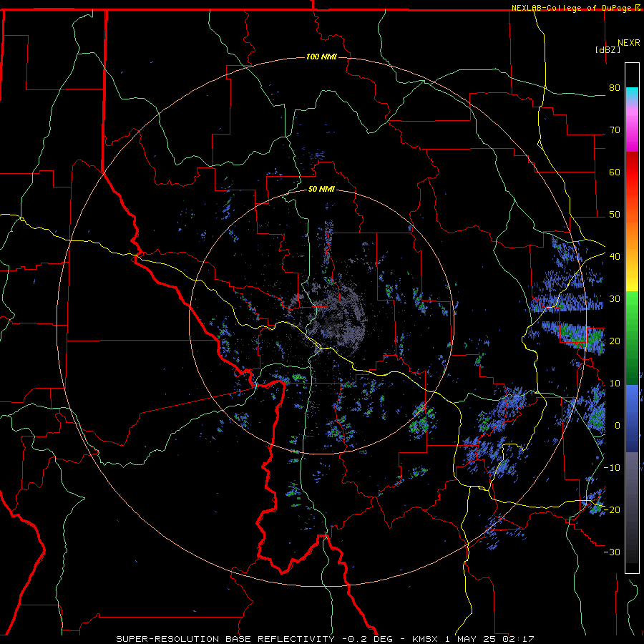
Task: Click the "NEXR" label above the legend
Action: pyautogui.click(x=628, y=43)
